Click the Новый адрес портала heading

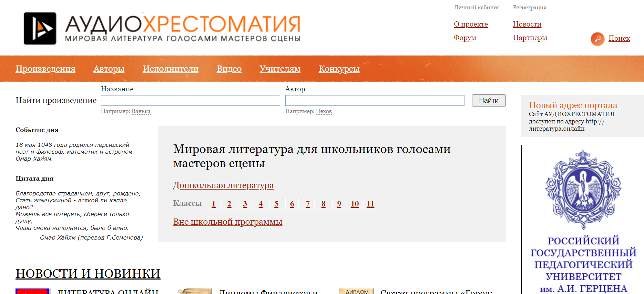pos(573,105)
